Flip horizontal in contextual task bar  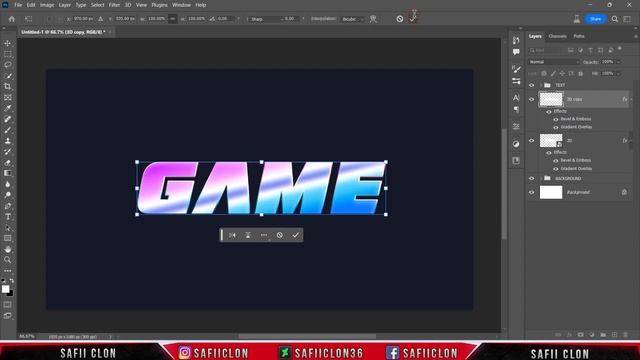232,235
